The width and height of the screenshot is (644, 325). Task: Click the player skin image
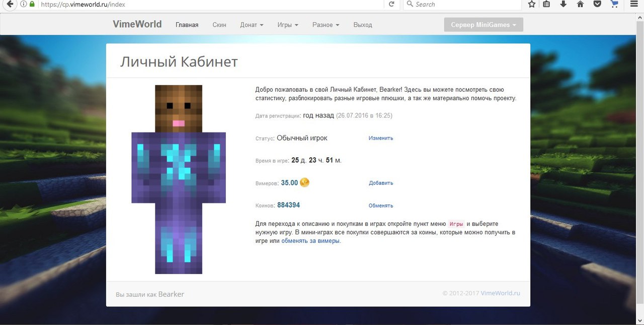(x=179, y=179)
